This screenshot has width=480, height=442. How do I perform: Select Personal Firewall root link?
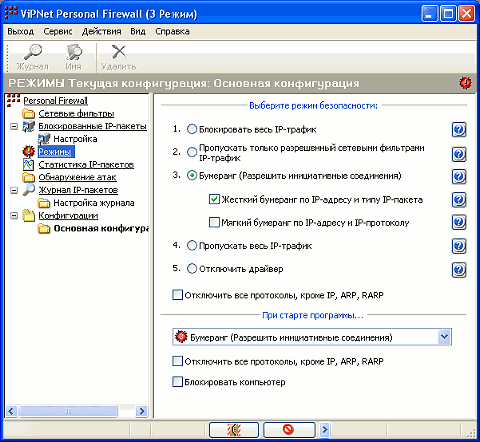pos(55,101)
